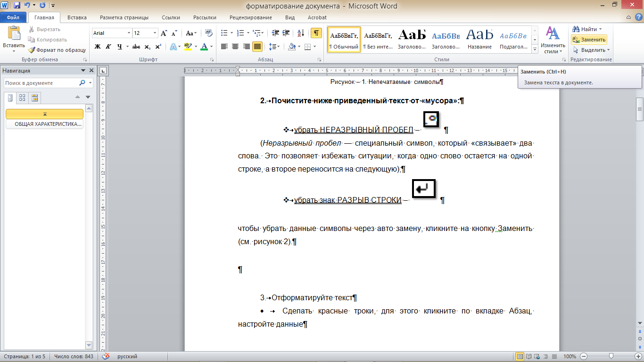644x362 pixels.
Task: Click the font color A swatch
Action: click(x=204, y=46)
